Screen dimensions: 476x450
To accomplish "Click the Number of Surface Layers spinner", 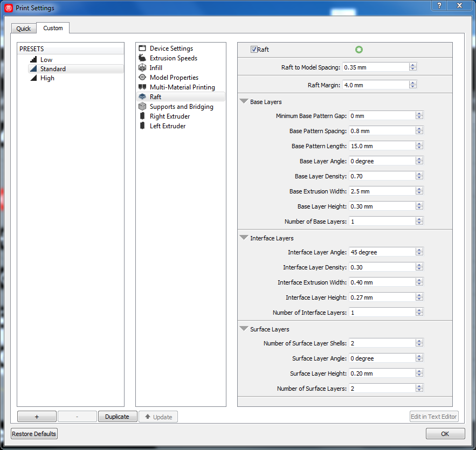I will [x=419, y=388].
